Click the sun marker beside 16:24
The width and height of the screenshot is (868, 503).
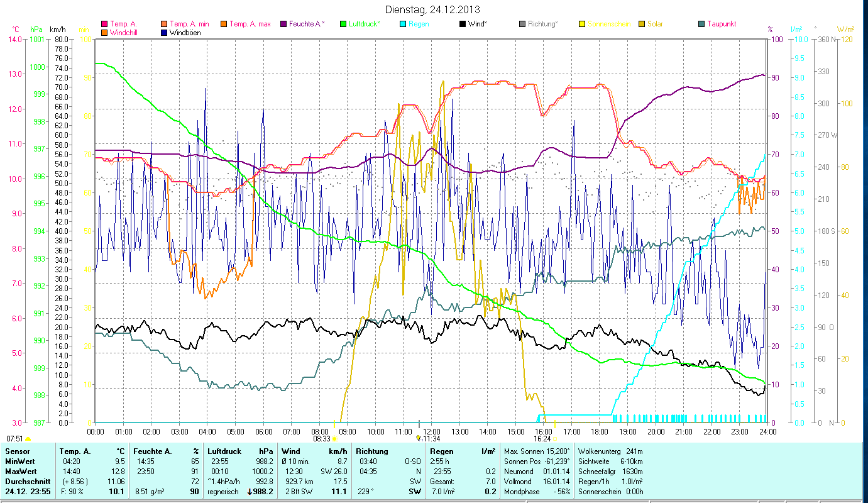(x=554, y=438)
